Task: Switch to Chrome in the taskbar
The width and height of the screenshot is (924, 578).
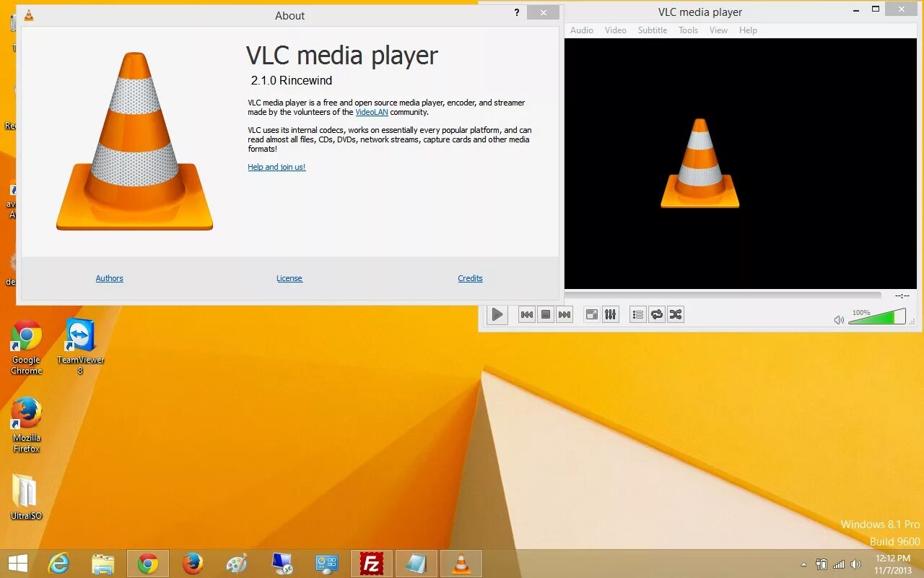Action: tap(148, 564)
